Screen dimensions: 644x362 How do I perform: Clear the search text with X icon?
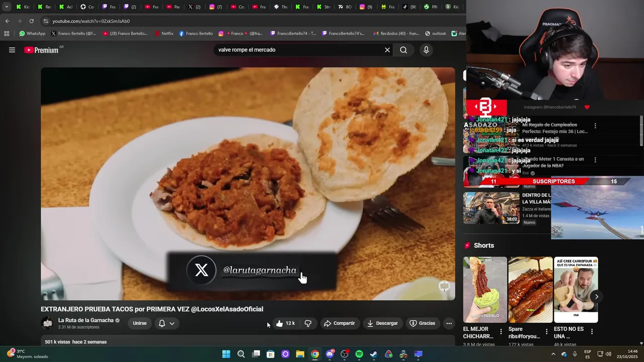(387, 50)
